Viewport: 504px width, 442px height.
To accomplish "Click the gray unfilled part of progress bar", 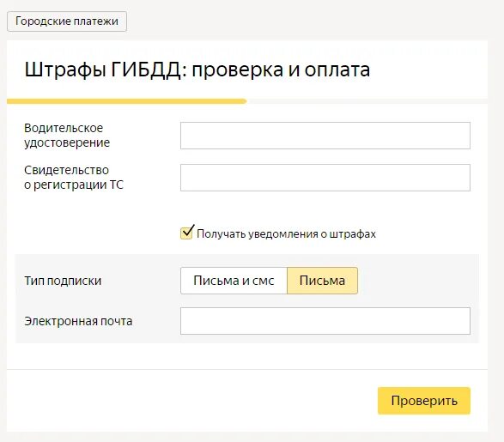I will point(367,101).
